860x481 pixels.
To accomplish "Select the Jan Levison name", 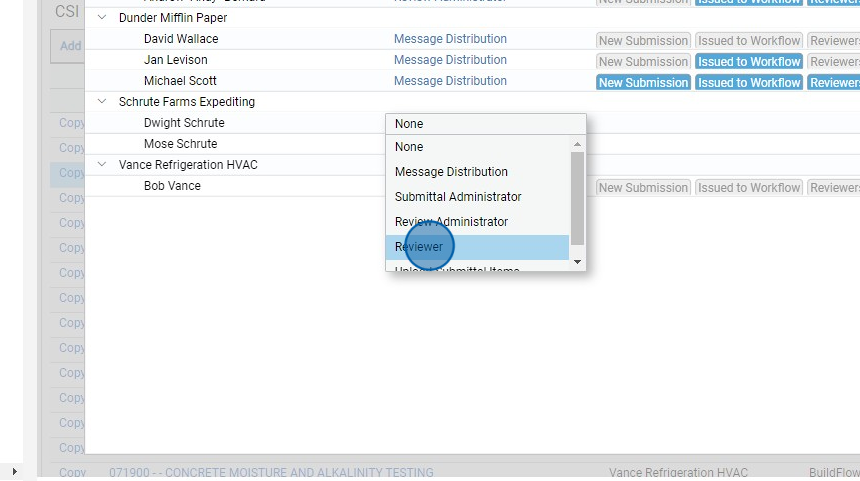I will (x=176, y=60).
